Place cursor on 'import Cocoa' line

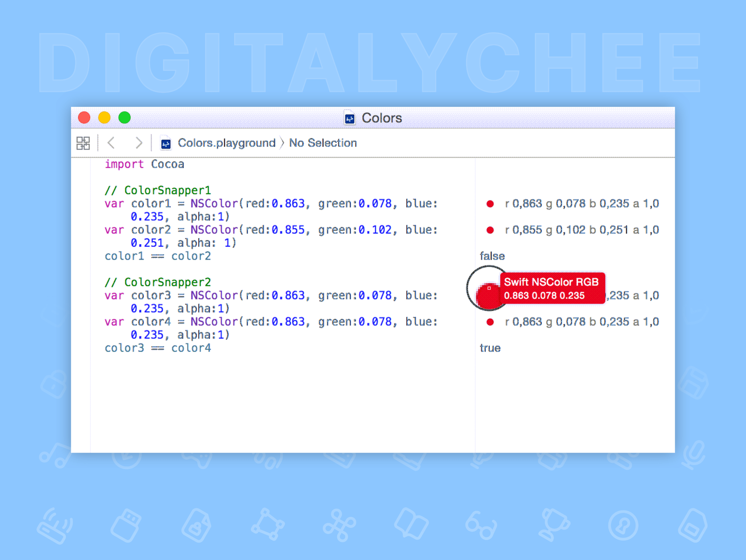[x=144, y=164]
